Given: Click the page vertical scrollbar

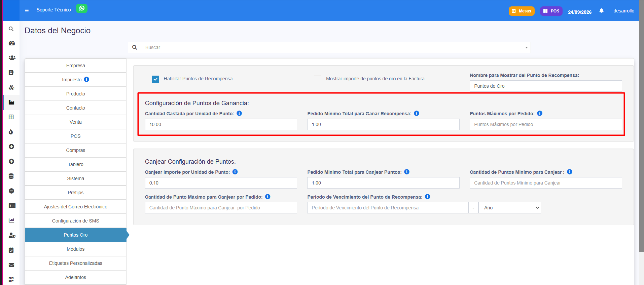Looking at the screenshot, I should (x=642, y=126).
